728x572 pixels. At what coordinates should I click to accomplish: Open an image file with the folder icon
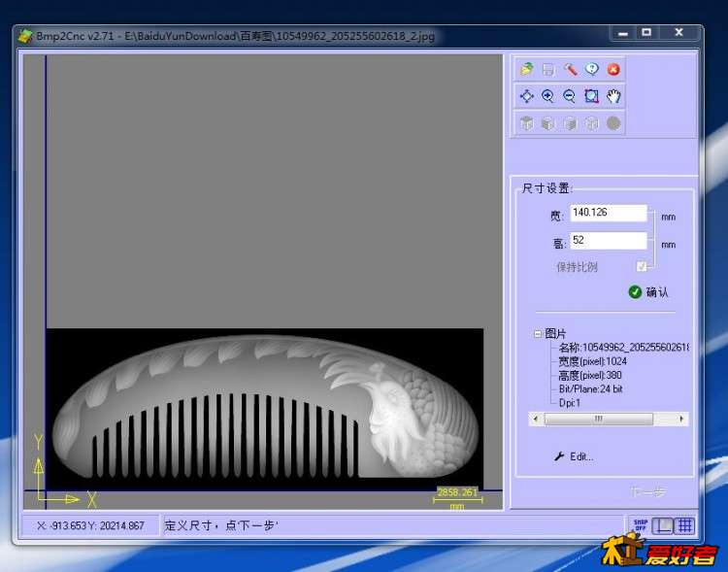point(526,70)
